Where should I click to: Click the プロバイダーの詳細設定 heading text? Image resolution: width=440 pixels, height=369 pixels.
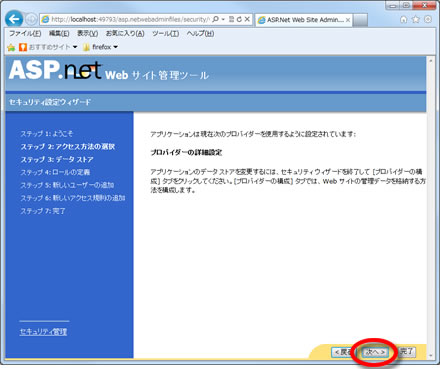pos(186,153)
